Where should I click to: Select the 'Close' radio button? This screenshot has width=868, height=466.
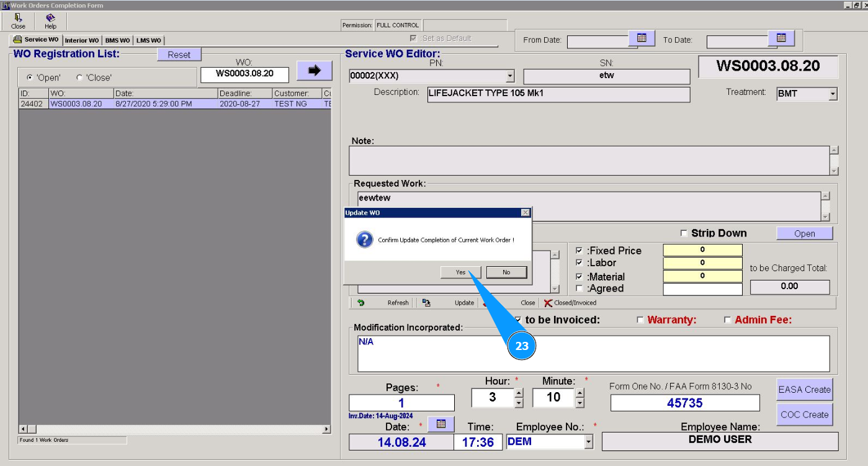pyautogui.click(x=79, y=78)
